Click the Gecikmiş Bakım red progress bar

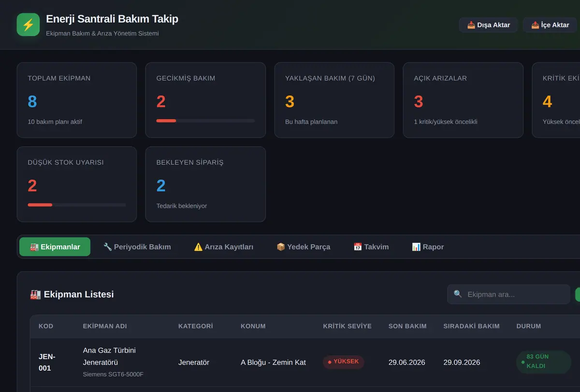click(x=205, y=120)
